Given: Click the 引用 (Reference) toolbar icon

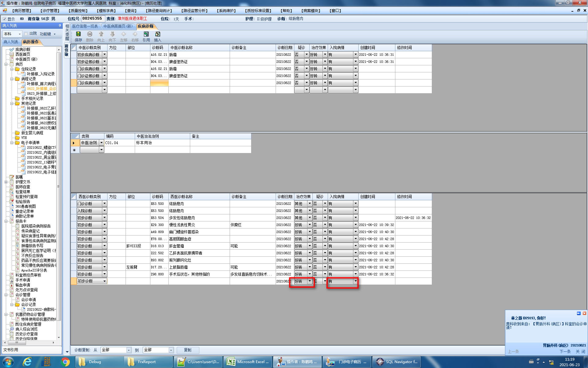Looking at the screenshot, I should 146,34.
